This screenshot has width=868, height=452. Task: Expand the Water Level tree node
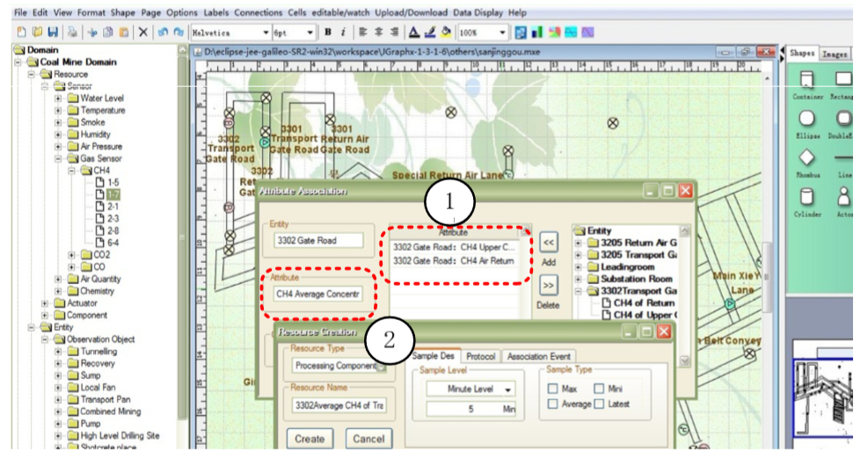point(59,98)
